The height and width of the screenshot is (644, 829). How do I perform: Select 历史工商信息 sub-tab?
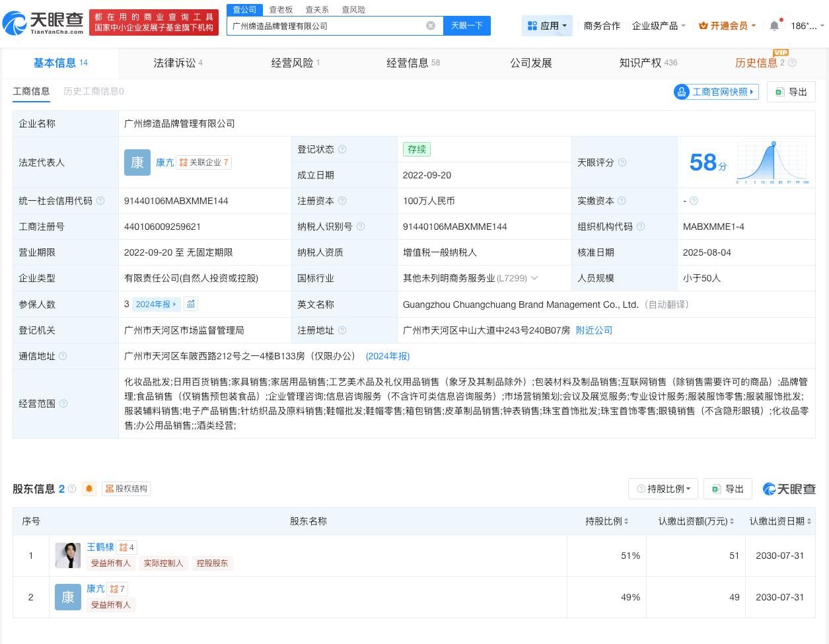tap(93, 91)
